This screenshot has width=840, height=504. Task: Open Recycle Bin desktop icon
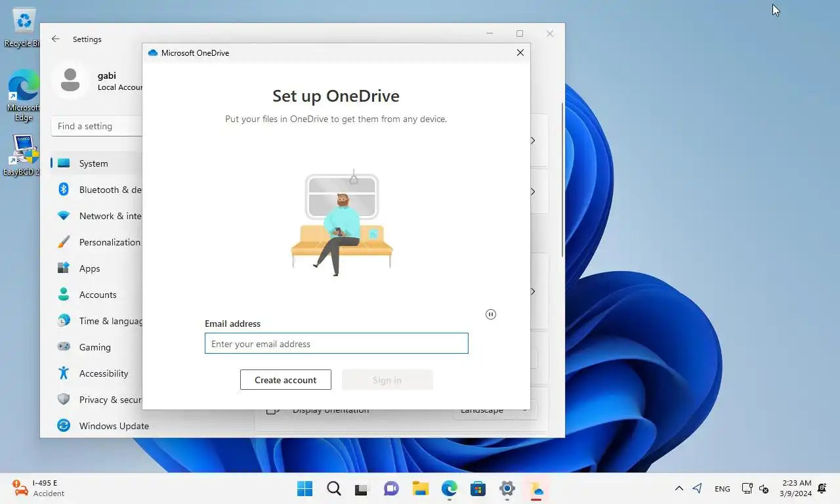point(24,28)
